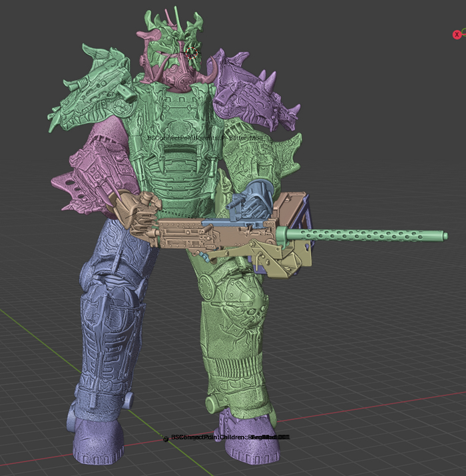466x476 pixels.
Task: Select the green leg armor mesh
Action: [x=233, y=333]
